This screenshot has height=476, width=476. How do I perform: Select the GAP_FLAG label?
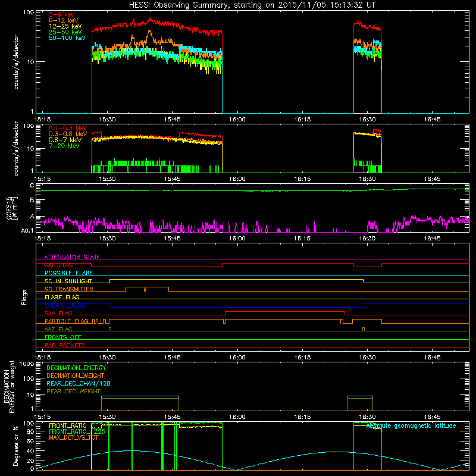58,265
